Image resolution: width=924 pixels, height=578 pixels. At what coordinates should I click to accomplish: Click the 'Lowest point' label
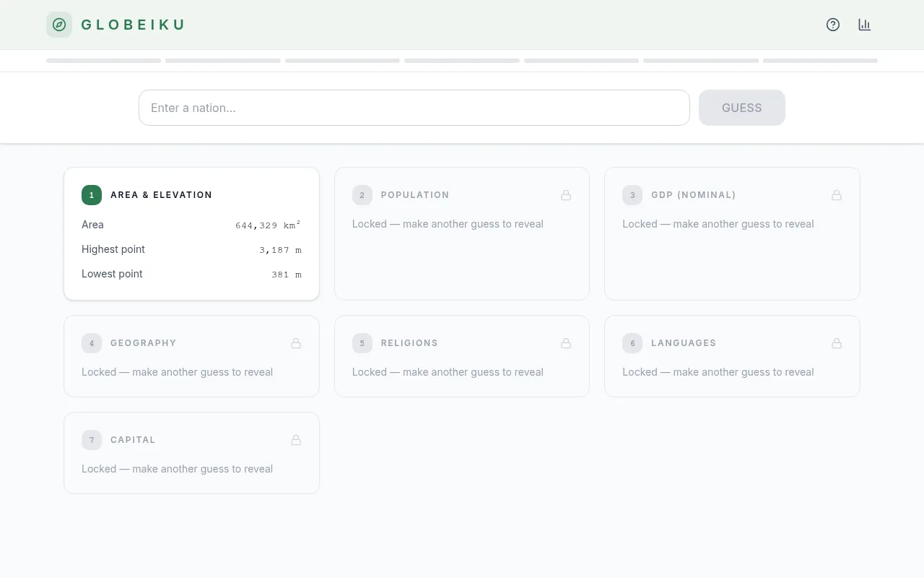pyautogui.click(x=112, y=274)
